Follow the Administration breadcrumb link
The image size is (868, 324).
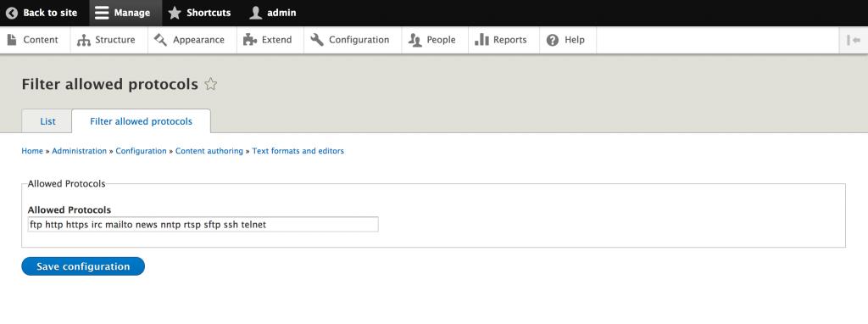click(79, 151)
